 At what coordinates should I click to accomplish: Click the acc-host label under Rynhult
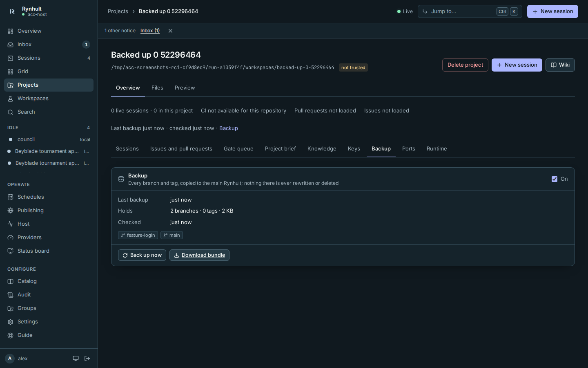37,15
